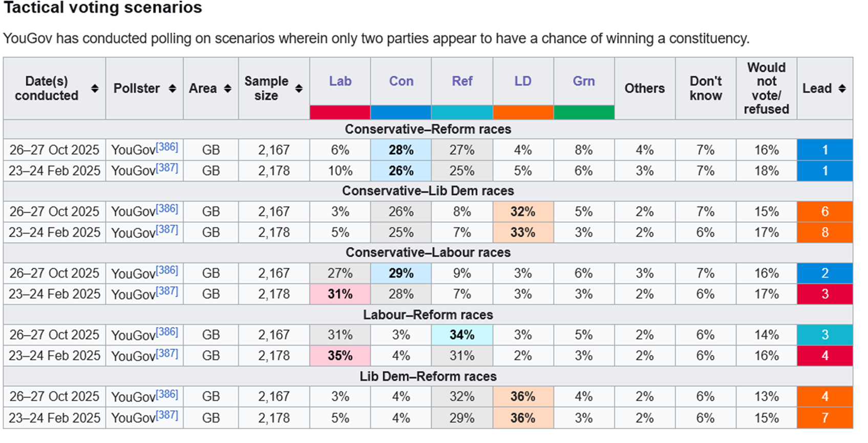Click the Conservative–Labour races section row
868x443 pixels.
pos(428,252)
